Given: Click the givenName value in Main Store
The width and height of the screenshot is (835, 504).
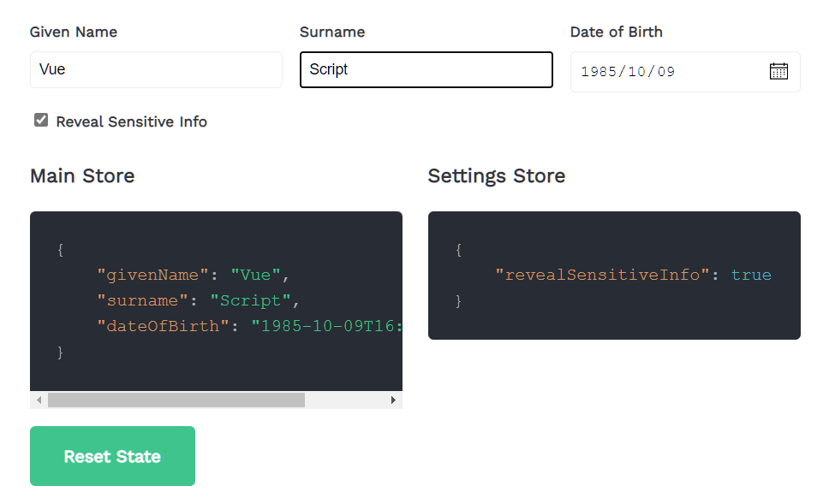Looking at the screenshot, I should [x=255, y=275].
